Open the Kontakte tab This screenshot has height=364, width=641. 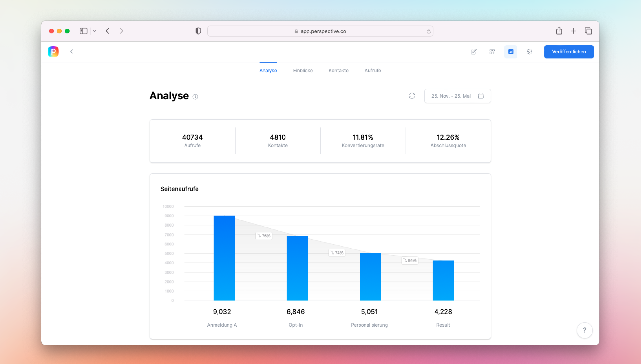point(338,71)
